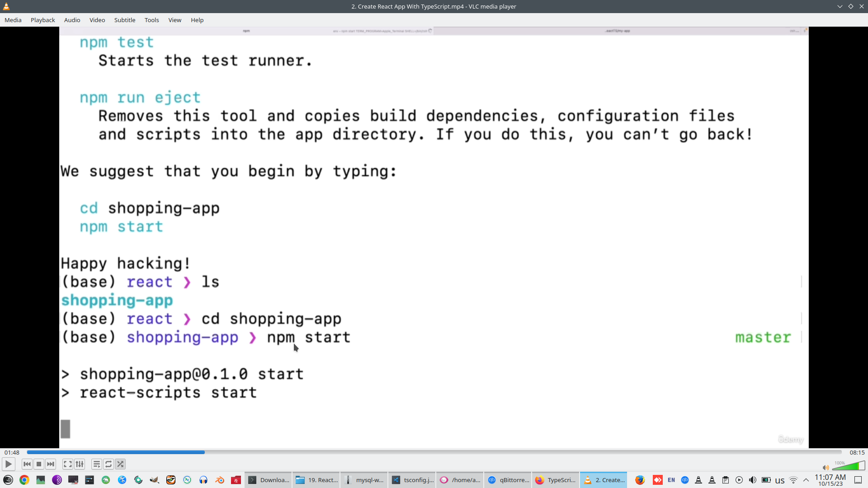Open the Media menu
Image resolution: width=868 pixels, height=488 pixels.
point(13,20)
